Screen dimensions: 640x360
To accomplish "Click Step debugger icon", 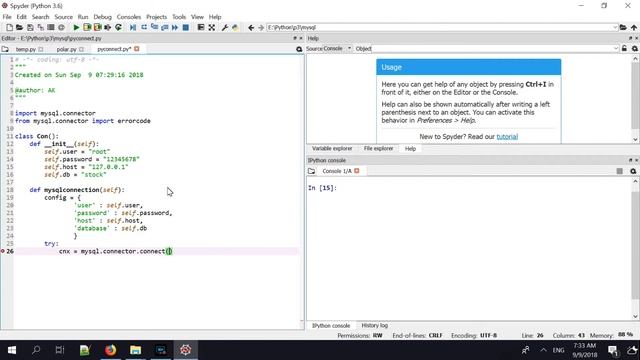I will (144, 27).
